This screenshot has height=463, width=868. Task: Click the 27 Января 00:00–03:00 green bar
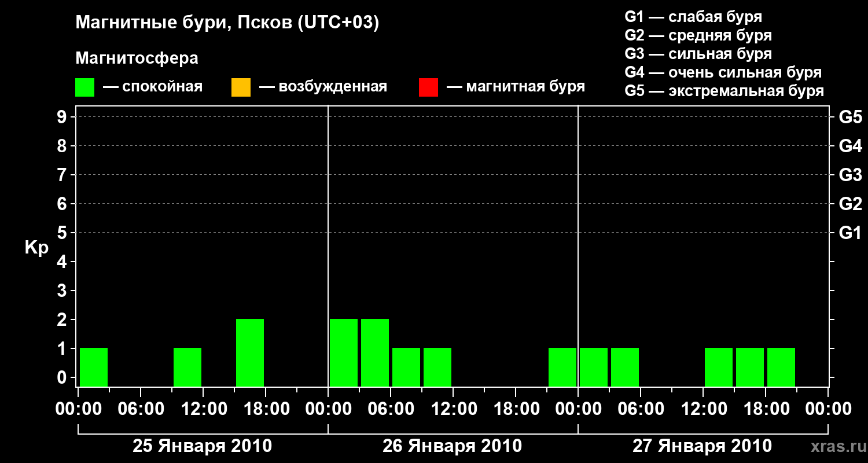594,367
